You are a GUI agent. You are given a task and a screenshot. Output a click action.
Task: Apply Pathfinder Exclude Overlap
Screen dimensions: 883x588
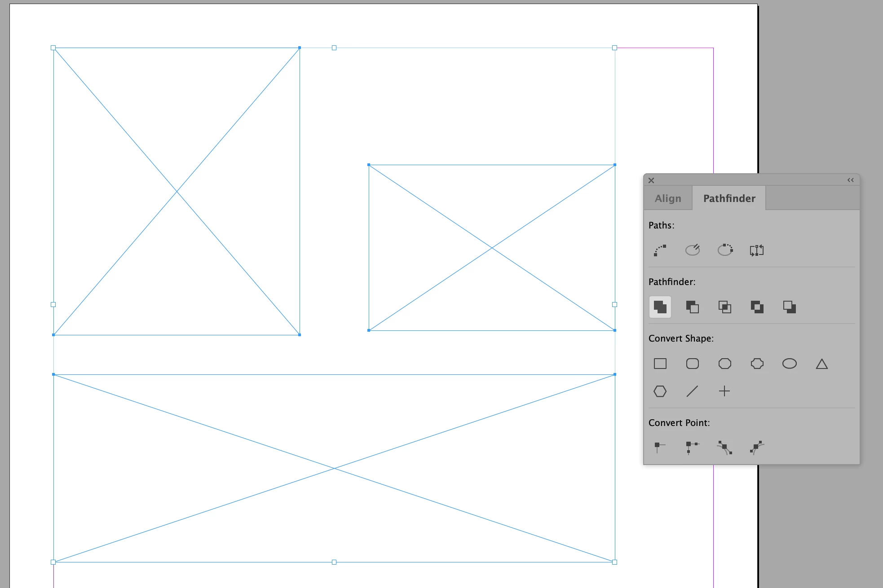click(757, 307)
